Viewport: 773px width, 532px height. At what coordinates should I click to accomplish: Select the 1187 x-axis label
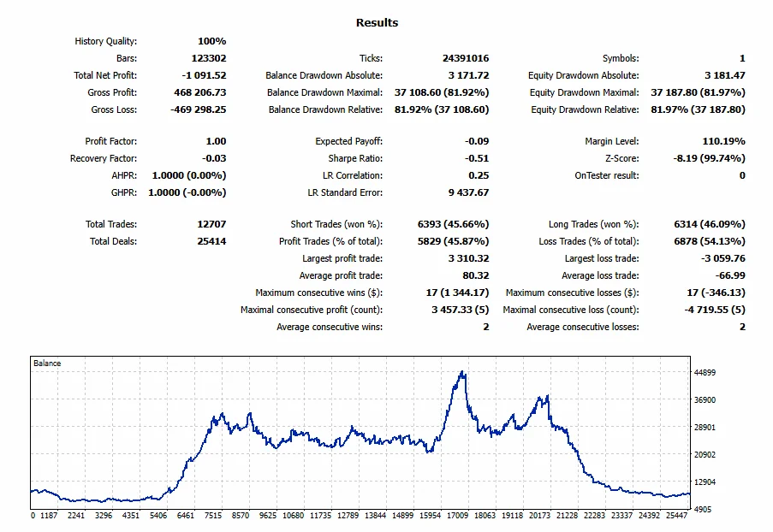(x=49, y=516)
